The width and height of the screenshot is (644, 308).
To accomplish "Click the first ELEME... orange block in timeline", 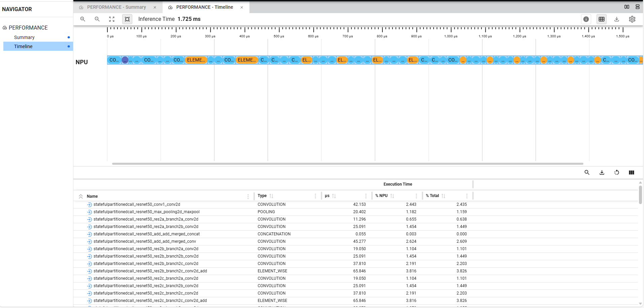I will pyautogui.click(x=196, y=60).
